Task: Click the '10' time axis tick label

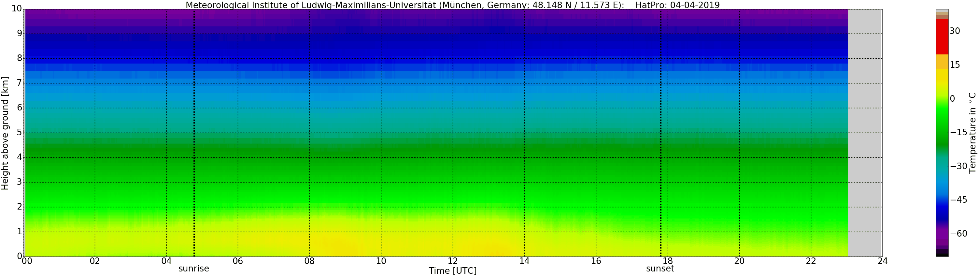Action: tap(381, 261)
